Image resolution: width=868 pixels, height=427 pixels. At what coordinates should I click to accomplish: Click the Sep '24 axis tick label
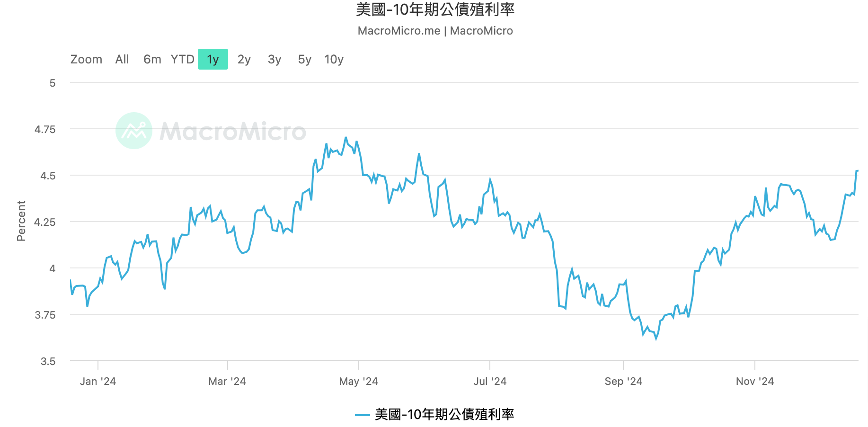(x=624, y=381)
